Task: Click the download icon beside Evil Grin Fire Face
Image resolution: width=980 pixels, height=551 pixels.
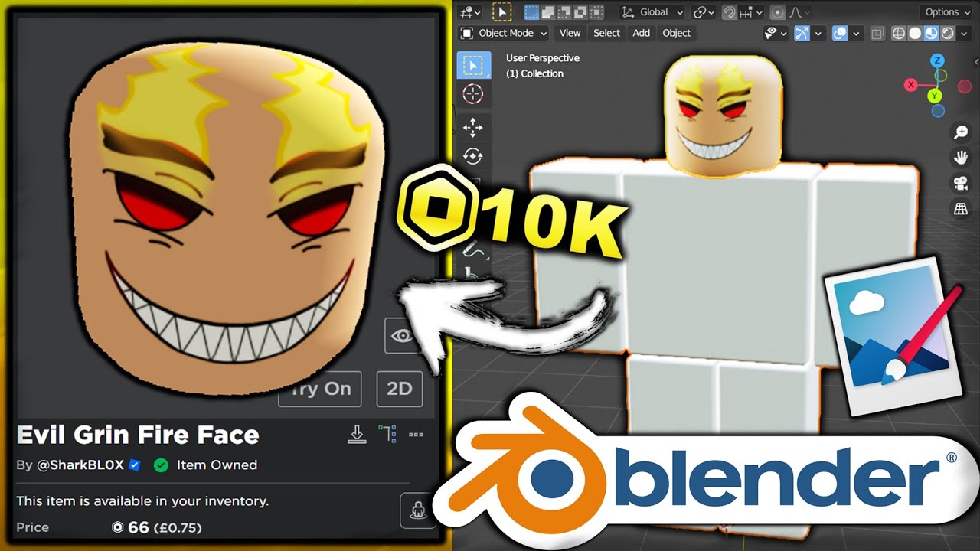Action: pyautogui.click(x=357, y=435)
